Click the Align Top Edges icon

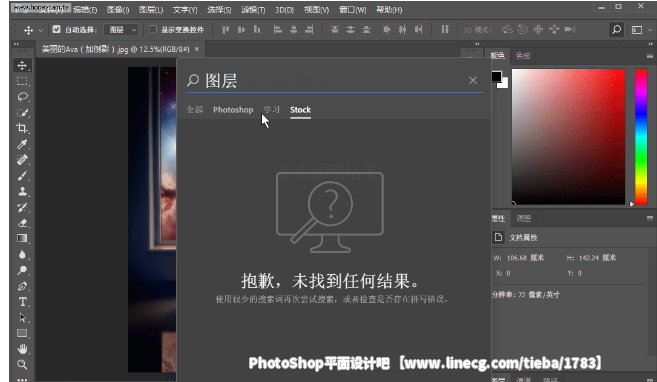[225, 29]
